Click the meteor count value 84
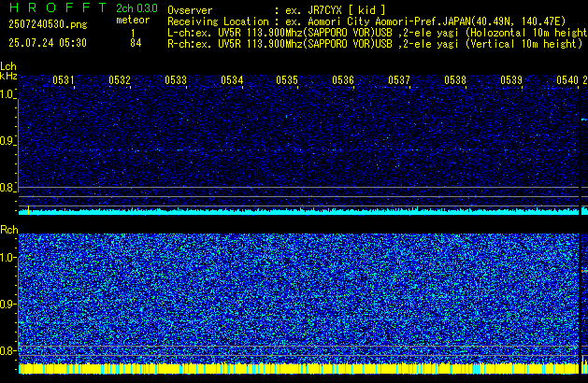This screenshot has height=383, width=588. coord(136,43)
